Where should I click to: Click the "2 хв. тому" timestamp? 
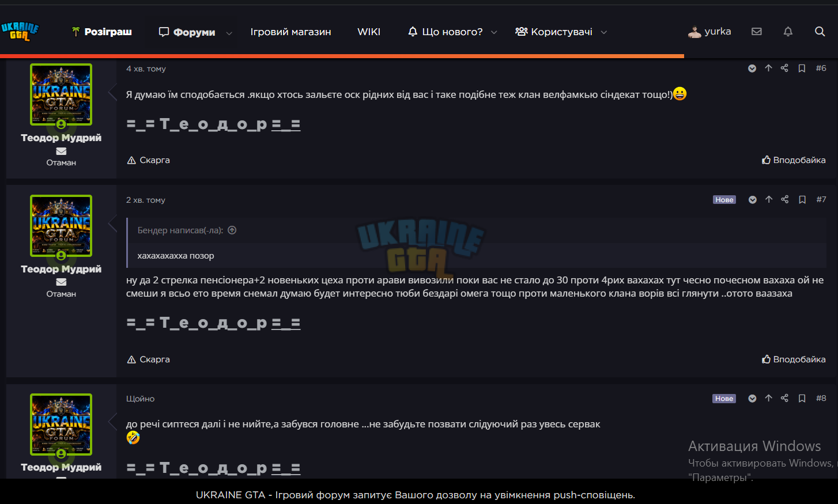coord(146,200)
